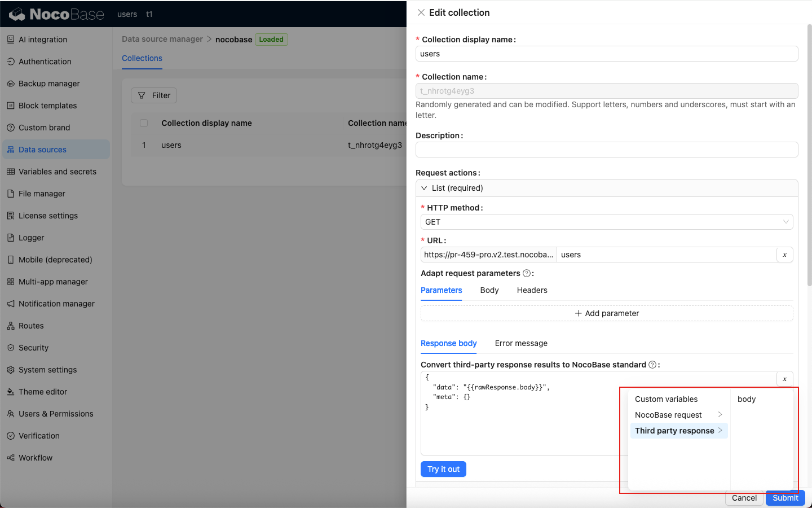Click help icon beside Convert third-party response label
The image size is (812, 508).
click(652, 365)
